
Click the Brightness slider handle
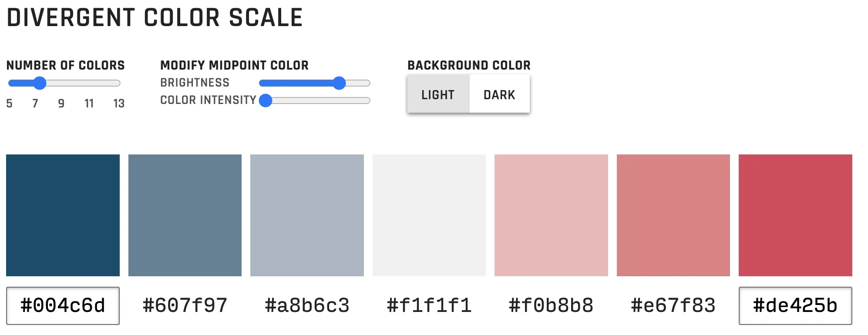pos(340,82)
